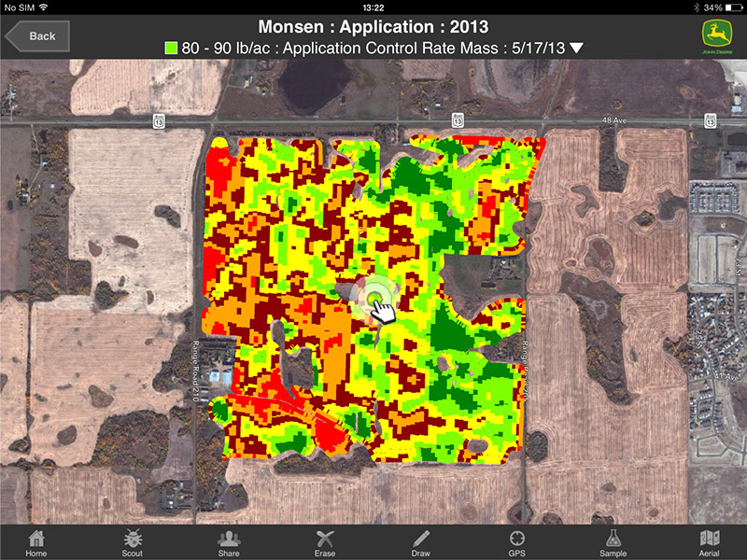
Task: Click the 34% battery indicator
Action: (719, 7)
